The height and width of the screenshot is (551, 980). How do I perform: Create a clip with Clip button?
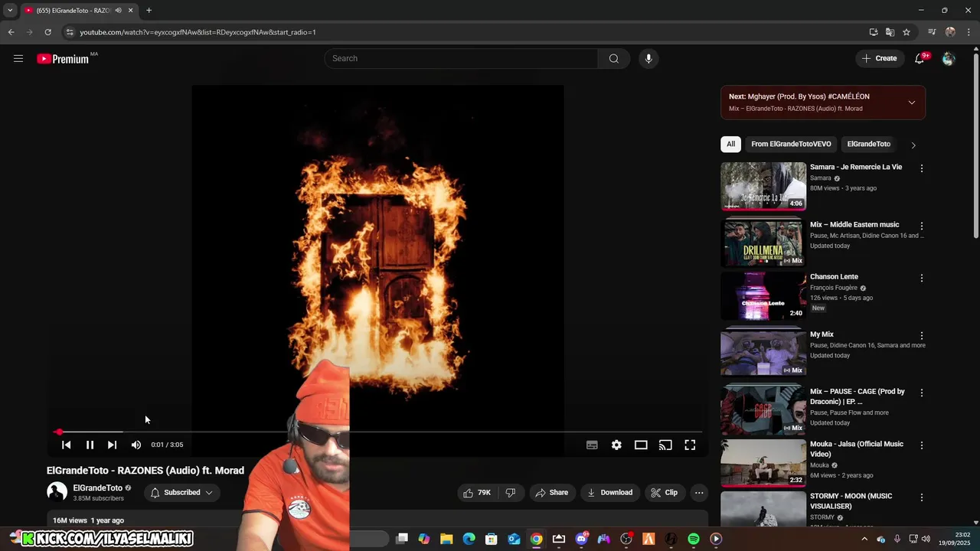tap(665, 493)
